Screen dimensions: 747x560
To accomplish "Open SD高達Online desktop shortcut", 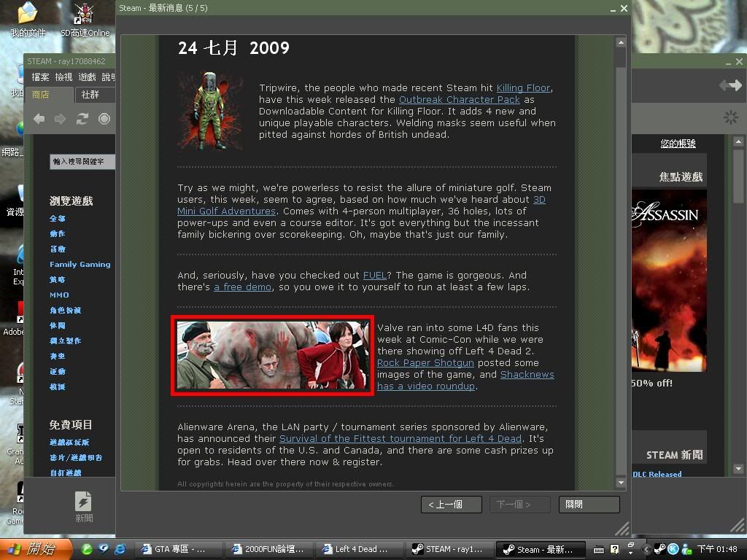I will point(85,19).
